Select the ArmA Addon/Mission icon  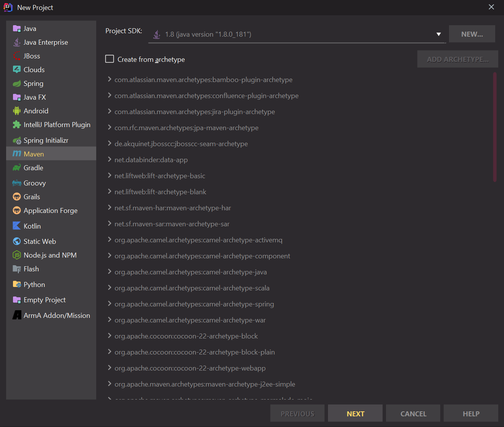click(x=17, y=315)
